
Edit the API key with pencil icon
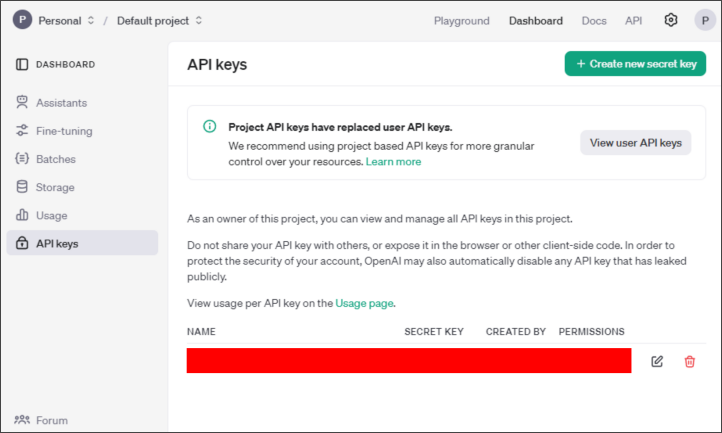point(657,361)
